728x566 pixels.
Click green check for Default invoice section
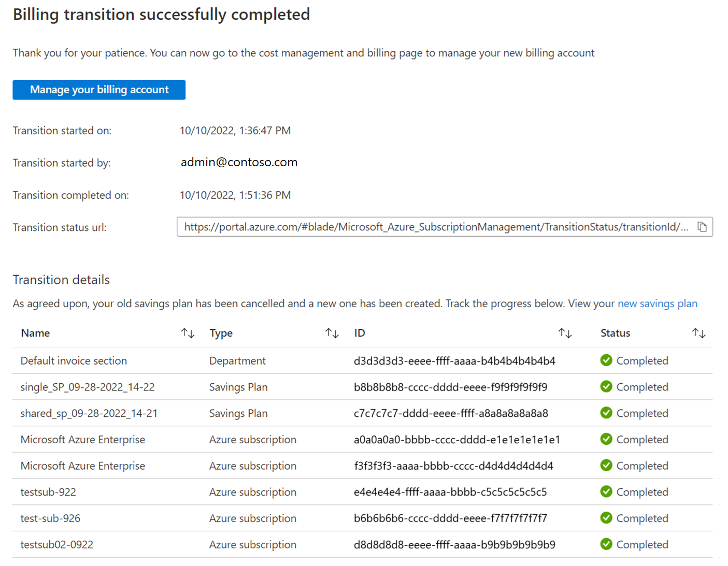[606, 360]
